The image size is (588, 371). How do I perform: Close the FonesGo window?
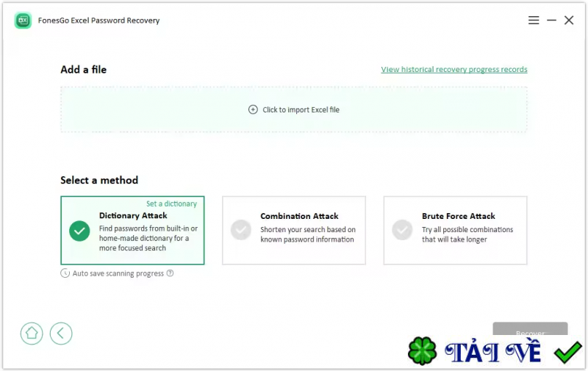tap(569, 21)
